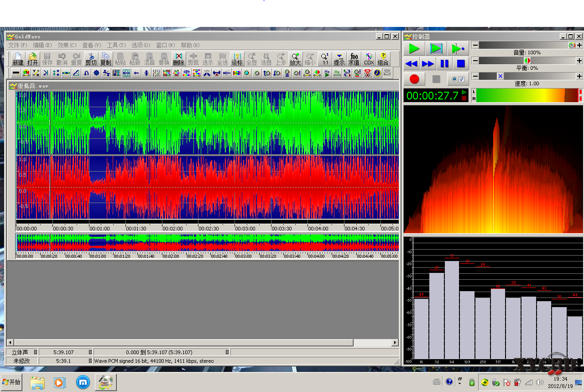Open the 文件(F) menu
The width and height of the screenshot is (584, 392).
[x=18, y=45]
